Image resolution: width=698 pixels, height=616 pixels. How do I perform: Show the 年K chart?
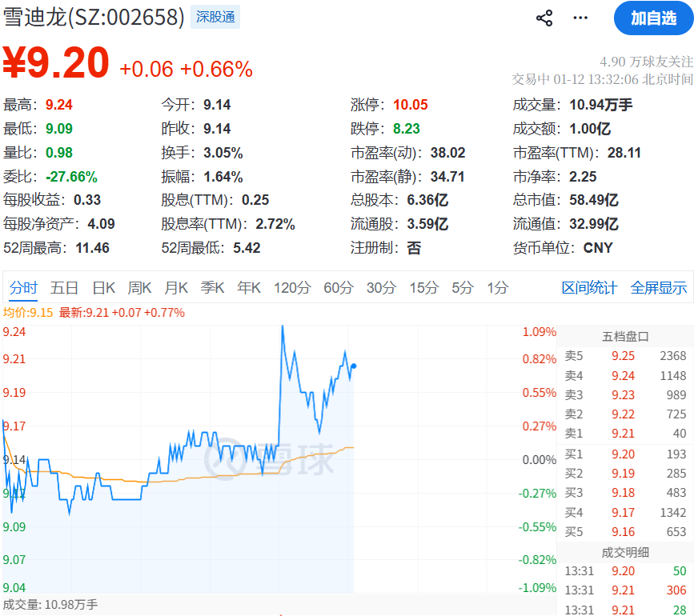click(x=249, y=288)
